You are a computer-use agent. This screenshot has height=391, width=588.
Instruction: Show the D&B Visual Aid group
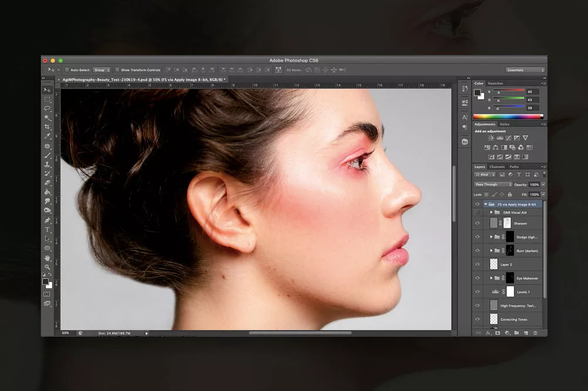pyautogui.click(x=477, y=212)
